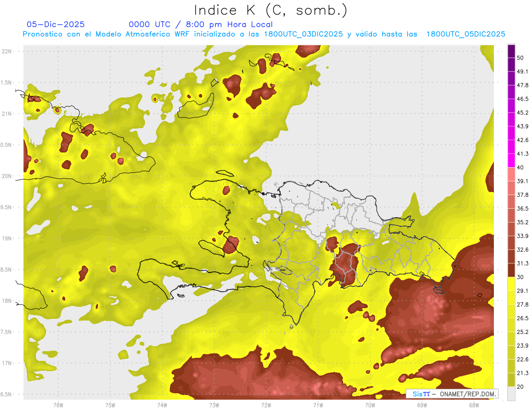Click the "70W" longitude label
Image resolution: width=532 pixels, height=411 pixels.
pyautogui.click(x=370, y=405)
